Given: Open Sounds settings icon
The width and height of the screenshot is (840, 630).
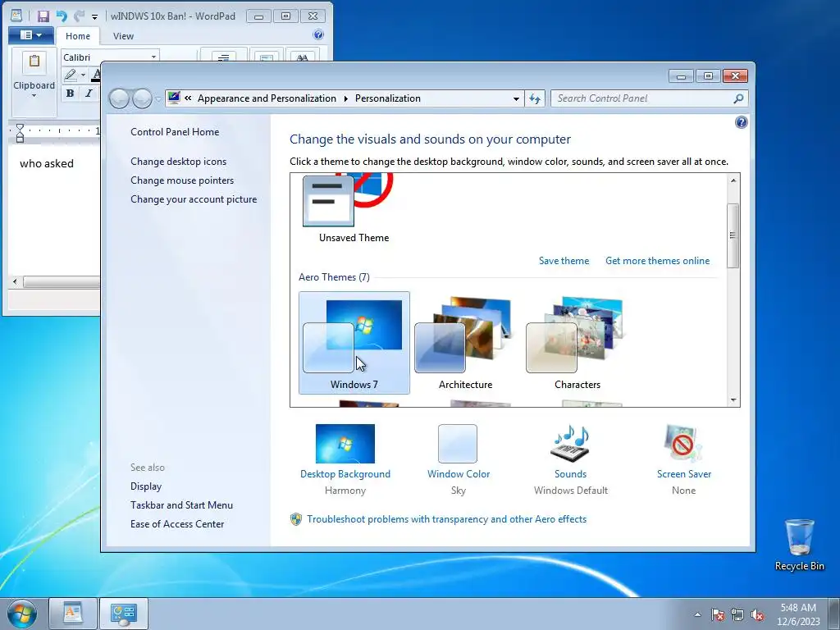Looking at the screenshot, I should click(x=571, y=444).
